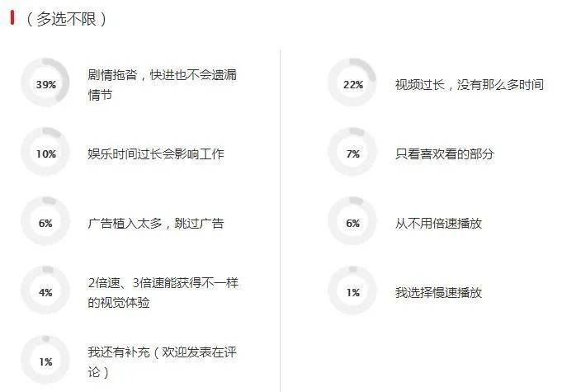Choose the 娱乐时间过长会影响工作 option
This screenshot has height=392, width=562.
coord(155,153)
